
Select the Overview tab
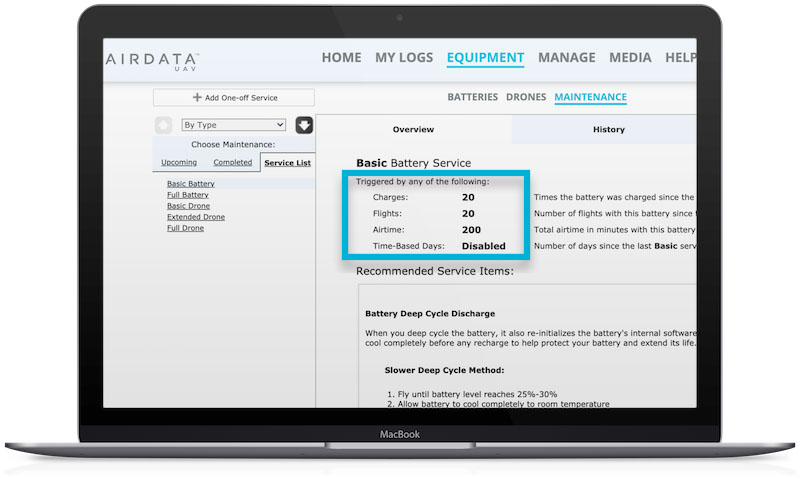(413, 130)
